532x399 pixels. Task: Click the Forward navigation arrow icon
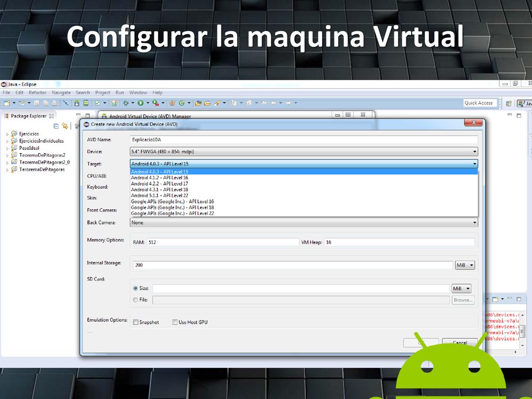[288, 103]
